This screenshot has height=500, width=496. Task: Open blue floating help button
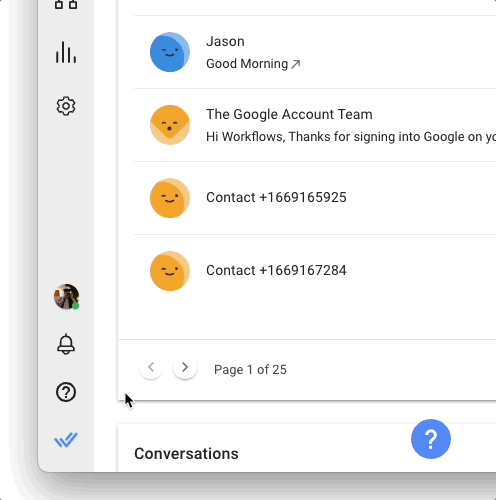tap(431, 439)
